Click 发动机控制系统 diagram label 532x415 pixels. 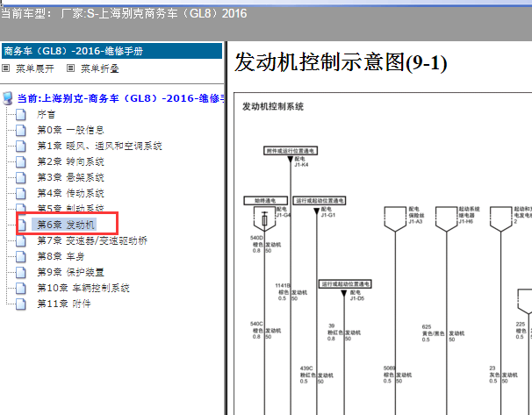tap(273, 106)
